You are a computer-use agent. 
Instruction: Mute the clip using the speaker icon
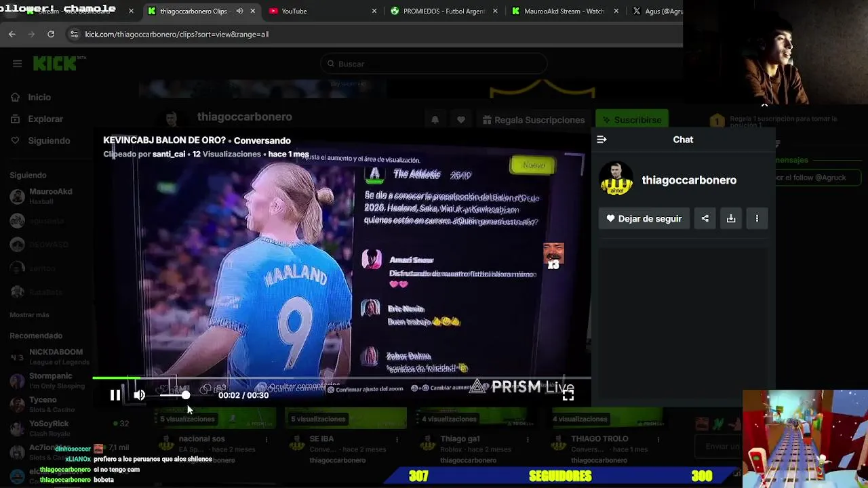click(x=139, y=395)
